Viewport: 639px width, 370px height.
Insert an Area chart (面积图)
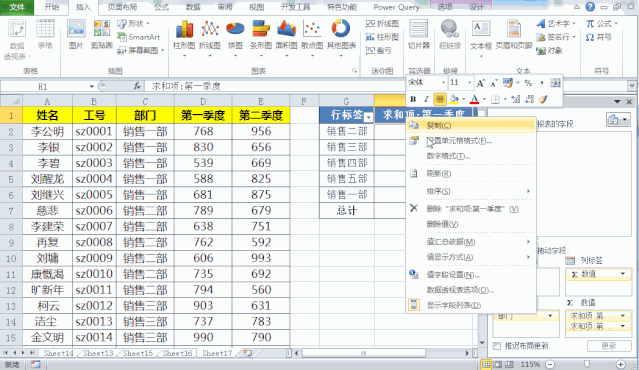(286, 37)
